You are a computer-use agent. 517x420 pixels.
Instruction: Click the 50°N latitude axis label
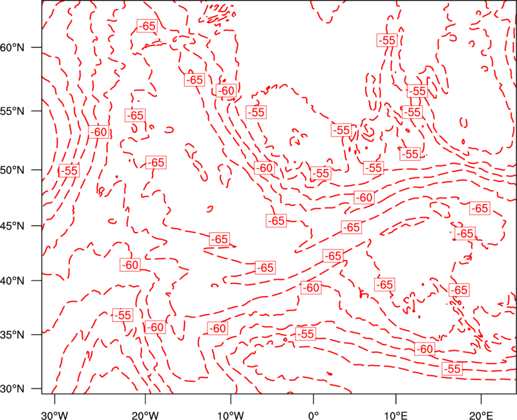12,170
